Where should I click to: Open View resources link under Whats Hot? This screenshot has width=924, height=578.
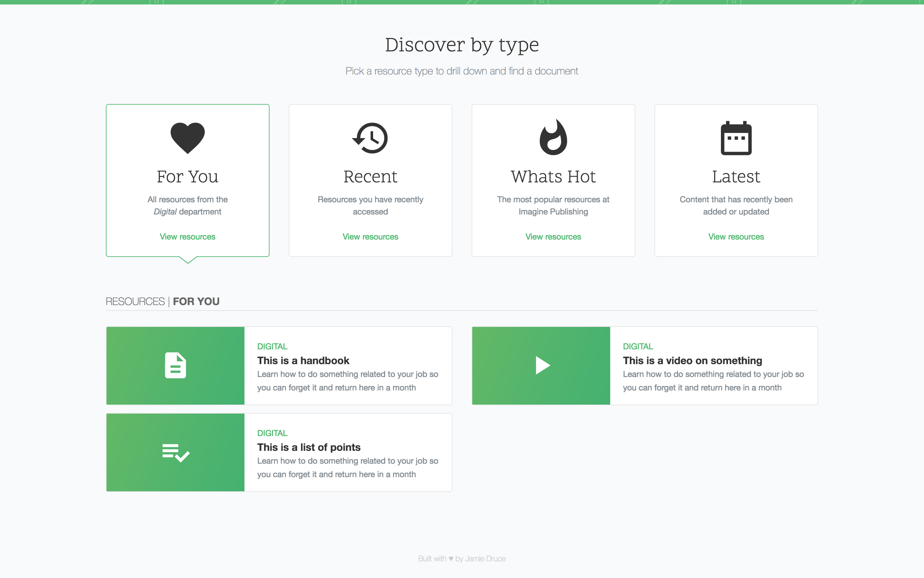[x=553, y=237]
